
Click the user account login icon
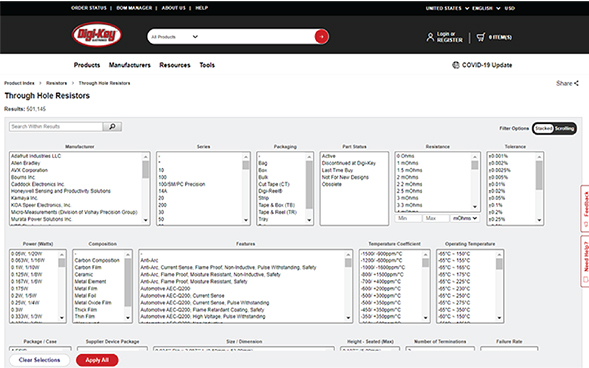430,37
